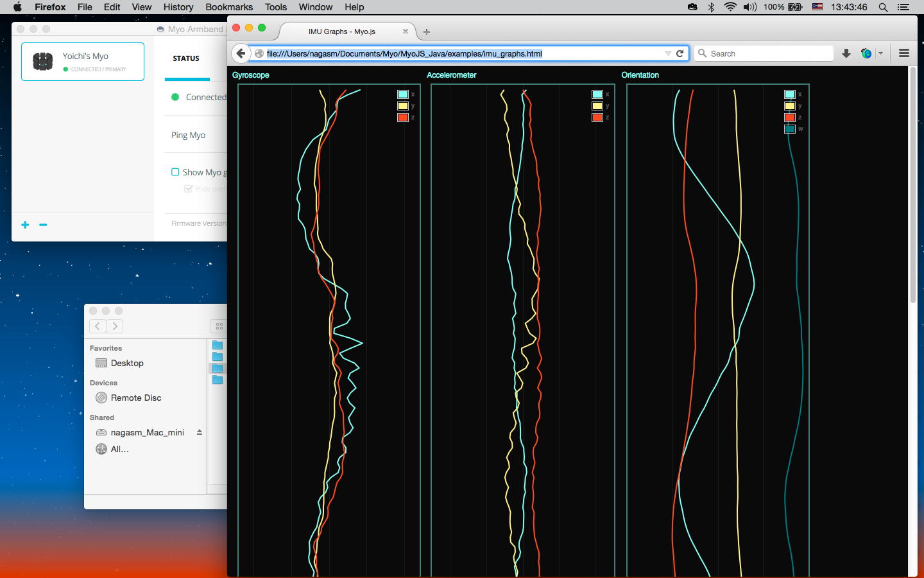Image resolution: width=924 pixels, height=578 pixels.
Task: Add a Myo with plus button
Action: tap(25, 225)
